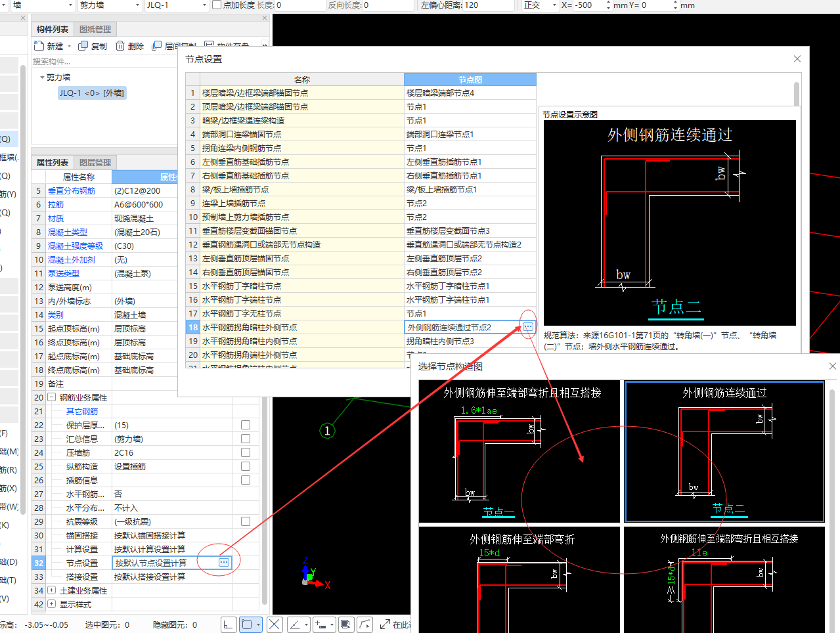Open the 墙 category dropdown
Image resolution: width=840 pixels, height=633 pixels.
point(72,5)
